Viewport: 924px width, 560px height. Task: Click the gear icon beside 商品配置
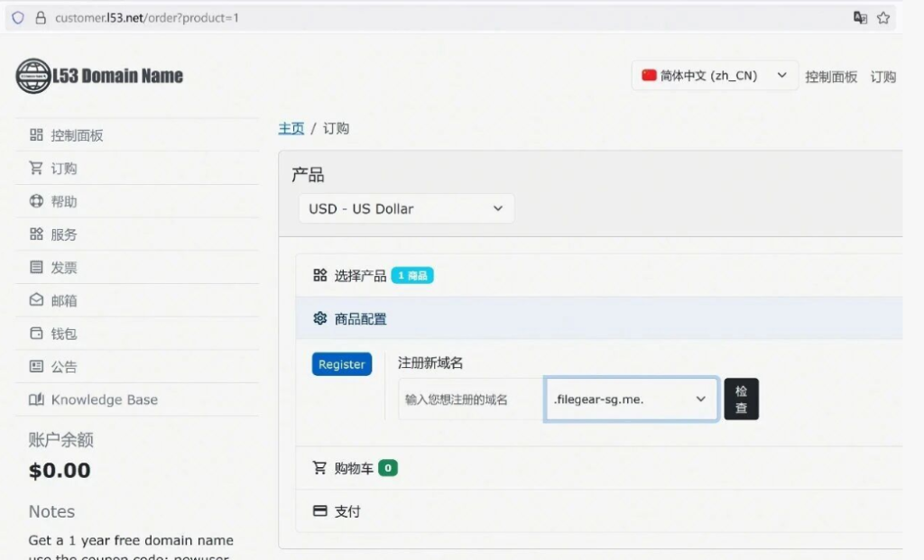(x=319, y=318)
